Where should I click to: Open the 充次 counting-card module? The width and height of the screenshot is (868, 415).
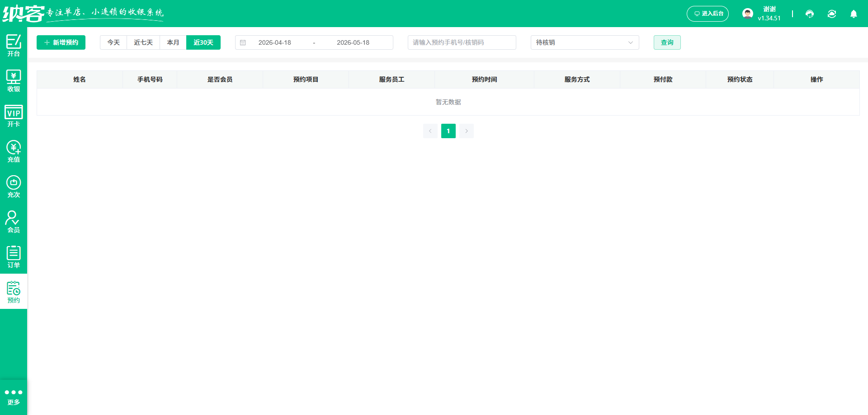pyautogui.click(x=14, y=186)
